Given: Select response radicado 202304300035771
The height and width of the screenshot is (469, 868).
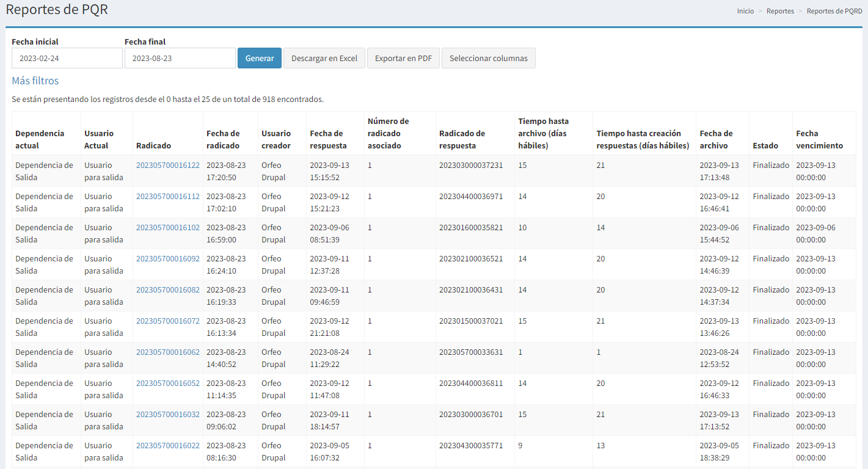Looking at the screenshot, I should pos(471,445).
